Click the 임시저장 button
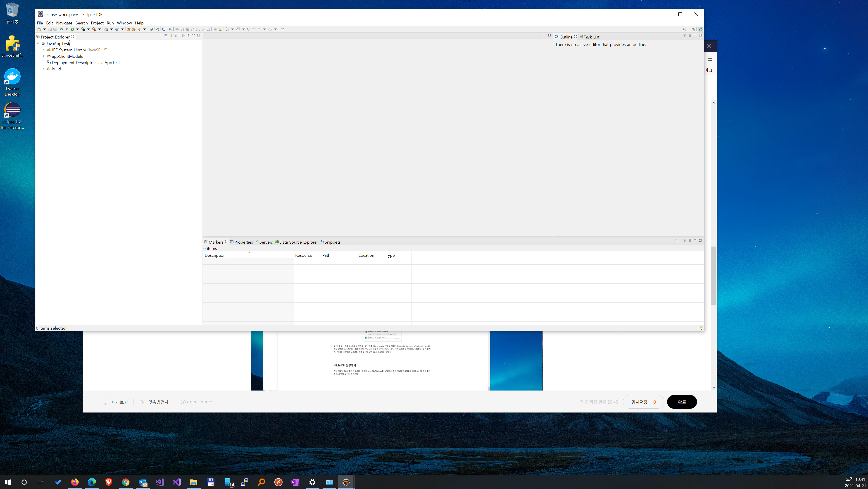This screenshot has height=489, width=868. tap(639, 402)
